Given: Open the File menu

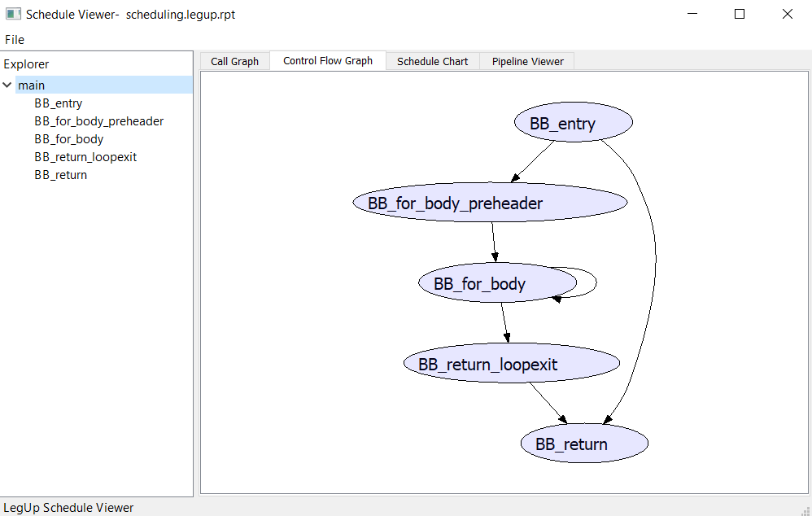Looking at the screenshot, I should pos(15,40).
